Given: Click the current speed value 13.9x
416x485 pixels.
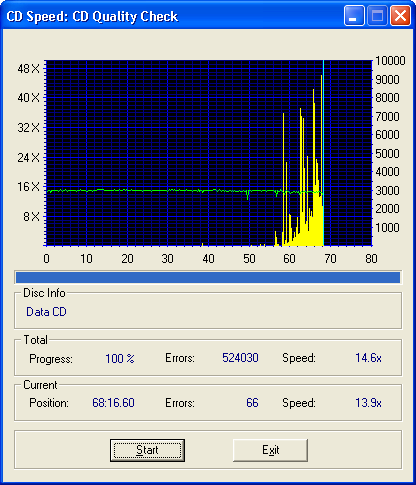Looking at the screenshot, I should tap(368, 403).
